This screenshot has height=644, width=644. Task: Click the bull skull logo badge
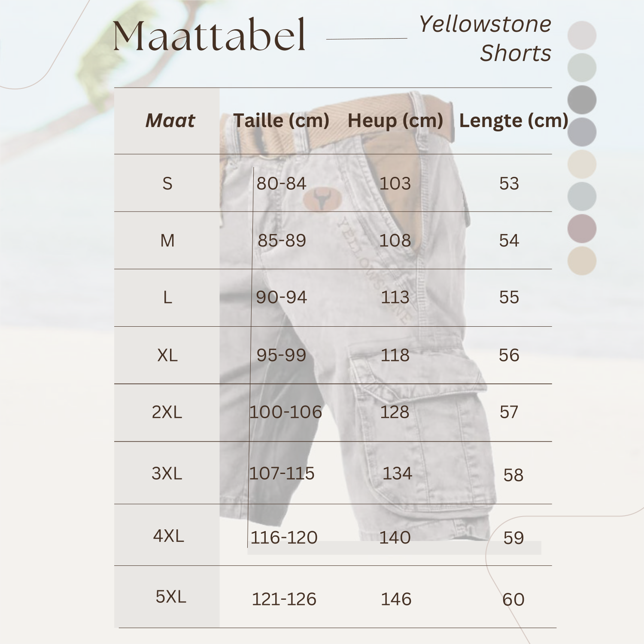tap(322, 199)
